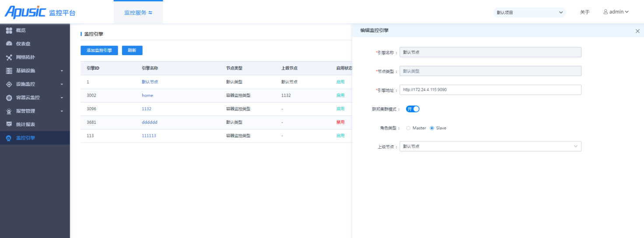
Task: Open the 仪表盘 dashboard gauge icon
Action: (9, 44)
